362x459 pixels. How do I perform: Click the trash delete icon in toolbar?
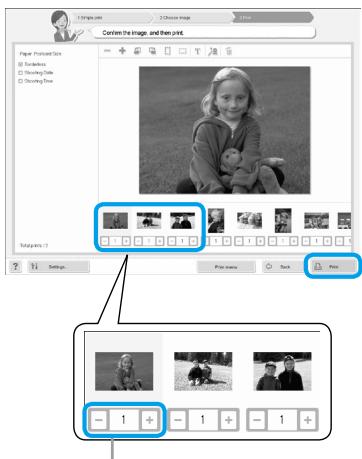(x=229, y=51)
